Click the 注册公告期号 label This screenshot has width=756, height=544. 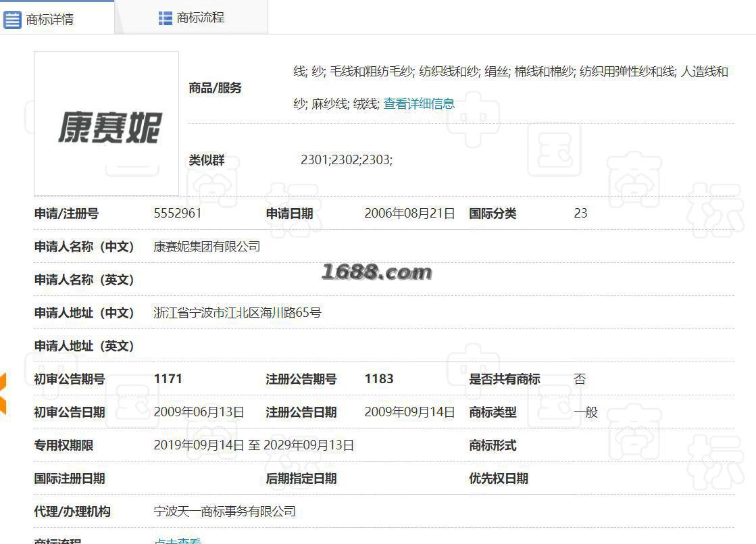point(301,379)
